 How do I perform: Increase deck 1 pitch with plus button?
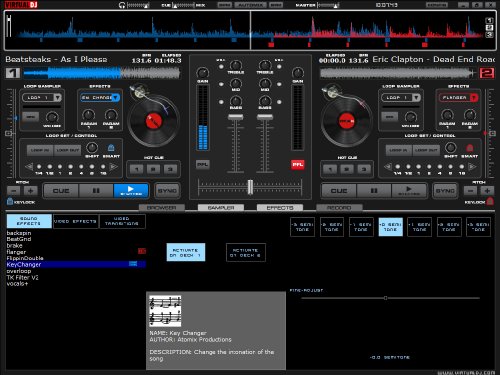click(x=30, y=191)
